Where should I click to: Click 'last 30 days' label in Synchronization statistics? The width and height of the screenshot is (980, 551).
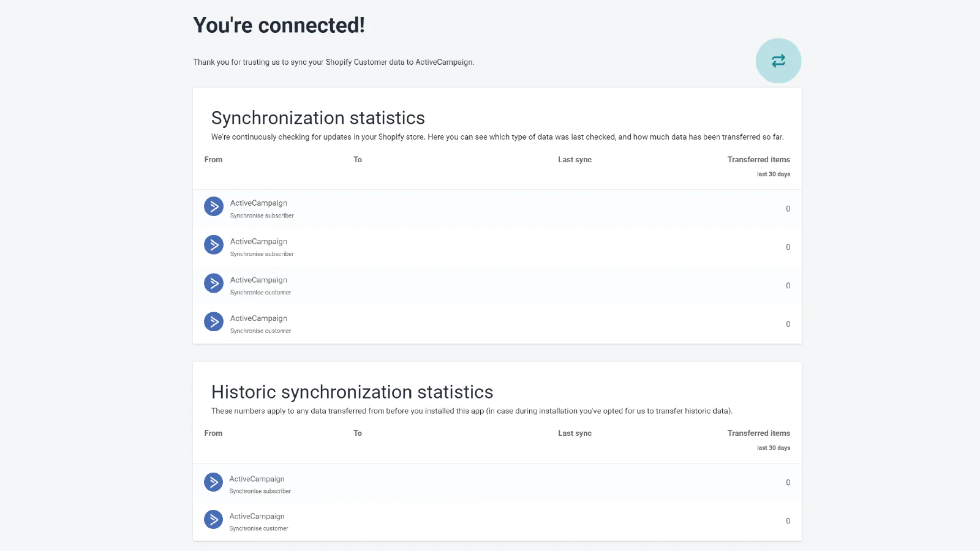click(x=774, y=174)
